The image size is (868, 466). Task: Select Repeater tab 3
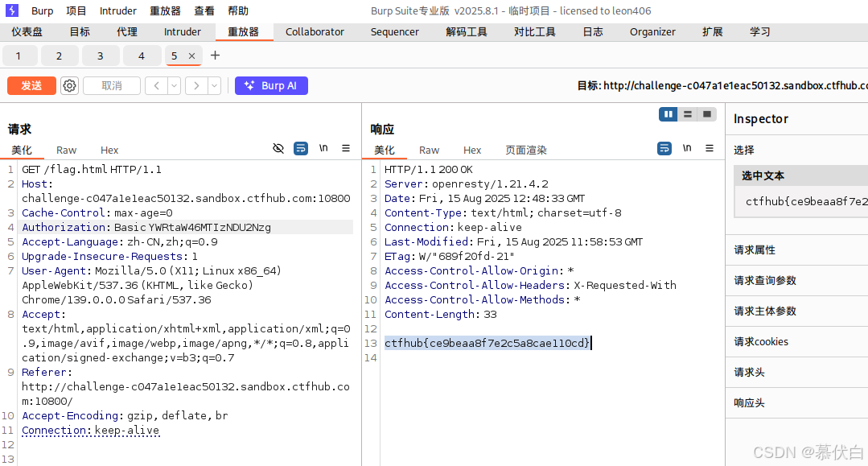point(101,56)
